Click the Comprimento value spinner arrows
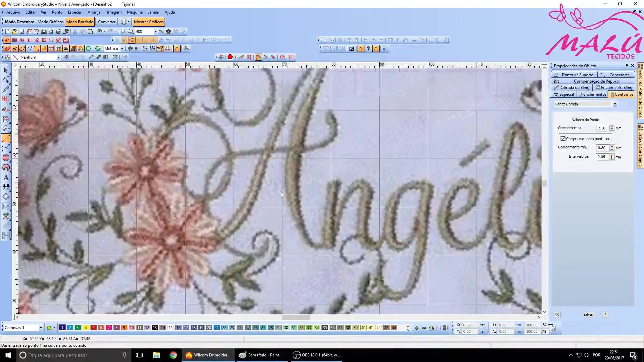The image size is (644, 362). pyautogui.click(x=612, y=128)
